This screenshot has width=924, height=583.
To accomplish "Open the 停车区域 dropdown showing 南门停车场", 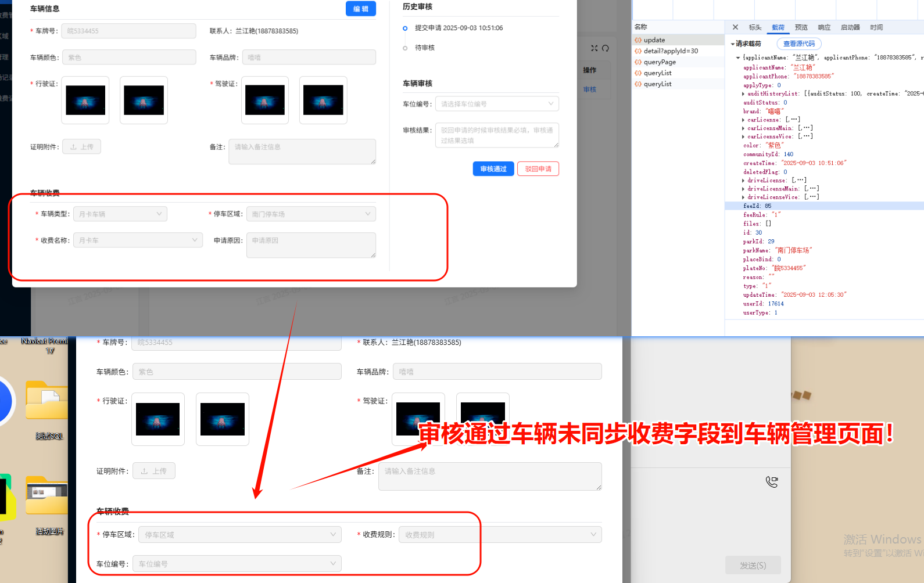I will click(311, 214).
